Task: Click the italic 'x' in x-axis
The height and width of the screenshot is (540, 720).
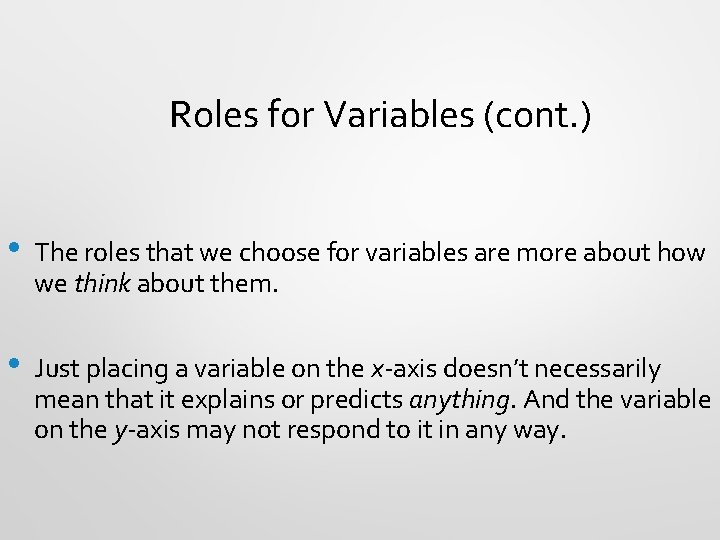Action: coord(377,370)
